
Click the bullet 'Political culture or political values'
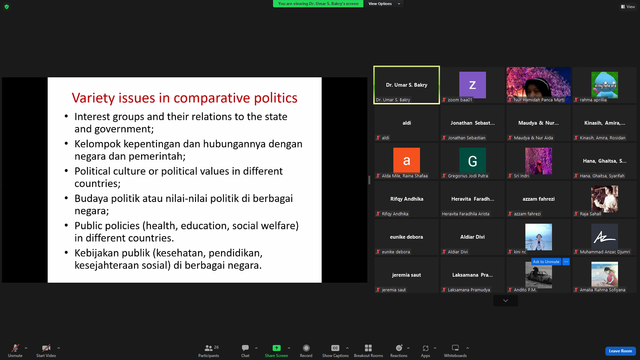coord(178,177)
